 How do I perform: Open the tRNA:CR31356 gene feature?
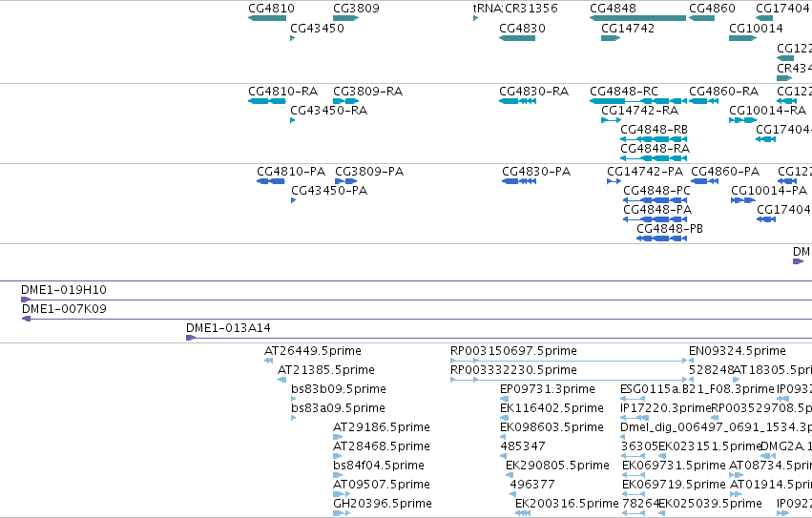[475, 19]
